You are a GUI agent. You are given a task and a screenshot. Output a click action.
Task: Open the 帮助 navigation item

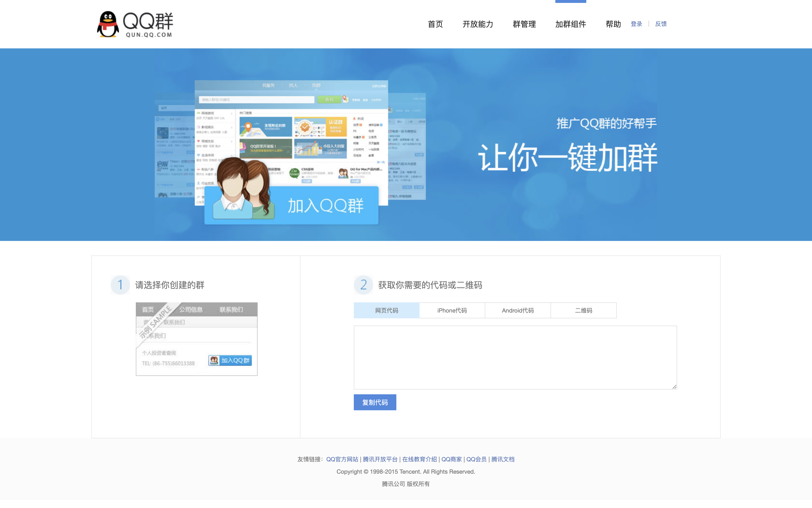(x=613, y=24)
